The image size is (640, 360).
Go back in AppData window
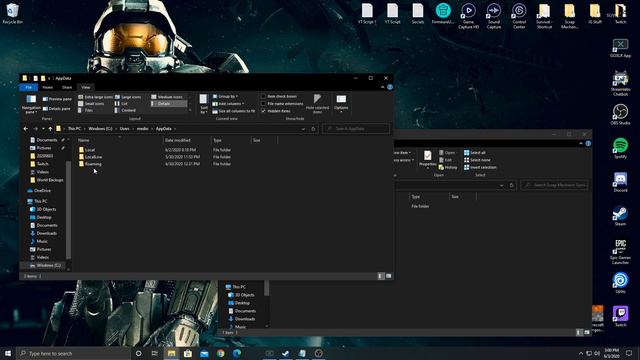pos(26,129)
